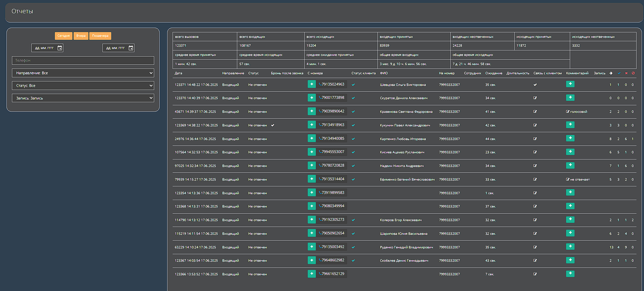
Task: Select the 'Сегодня' date filter
Action: 63,36
